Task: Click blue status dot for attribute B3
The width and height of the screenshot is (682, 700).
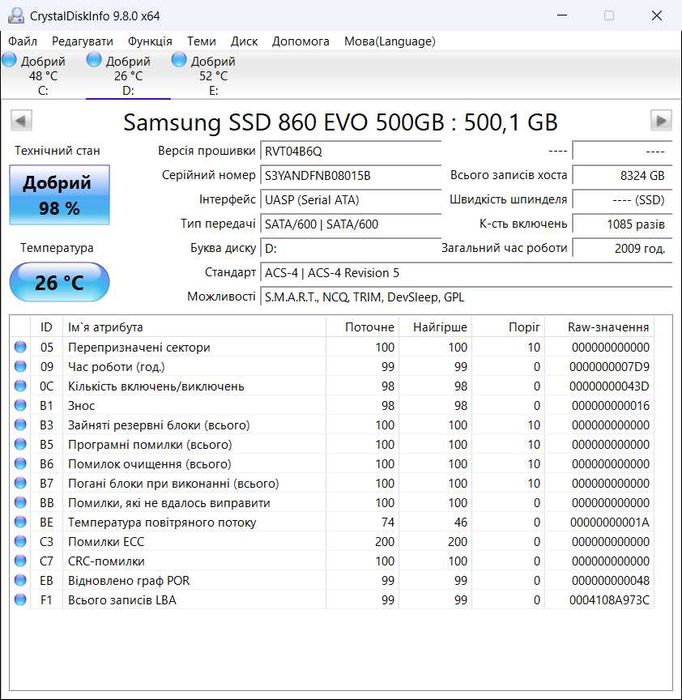Action: click(20, 425)
